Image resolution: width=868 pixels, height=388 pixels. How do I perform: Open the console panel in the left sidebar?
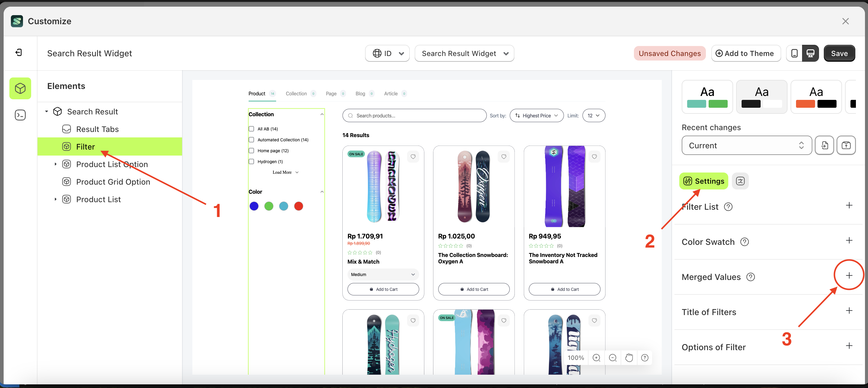(x=20, y=115)
